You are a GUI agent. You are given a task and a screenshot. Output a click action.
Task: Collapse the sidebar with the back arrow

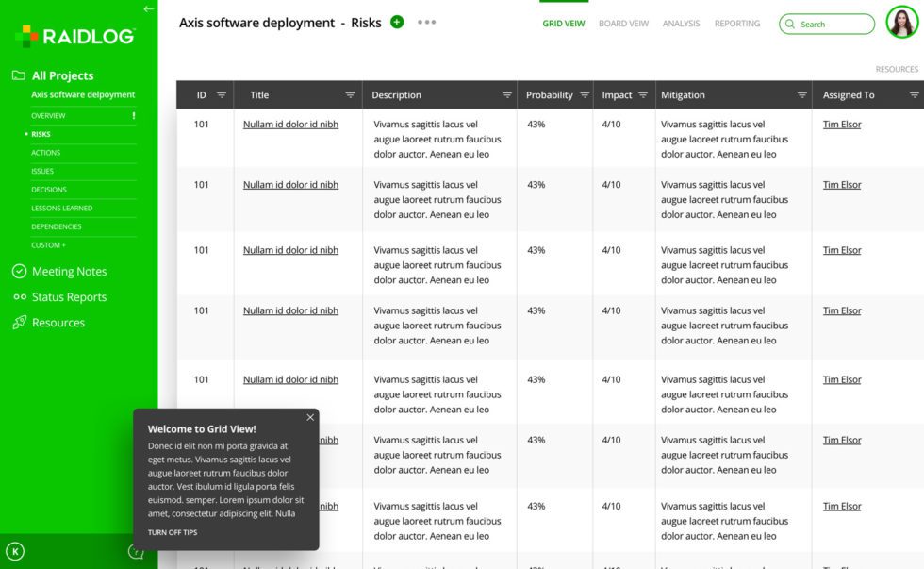click(x=148, y=9)
